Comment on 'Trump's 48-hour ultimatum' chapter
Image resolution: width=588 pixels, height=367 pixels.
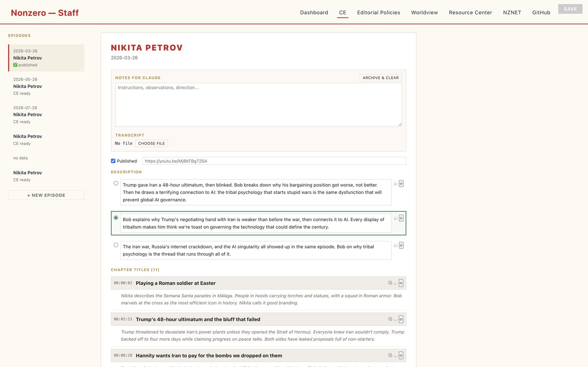(x=396, y=319)
